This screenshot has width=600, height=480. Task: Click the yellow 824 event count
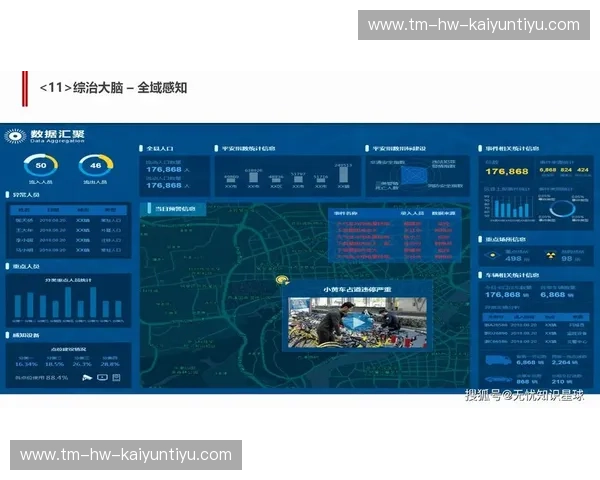click(x=566, y=170)
